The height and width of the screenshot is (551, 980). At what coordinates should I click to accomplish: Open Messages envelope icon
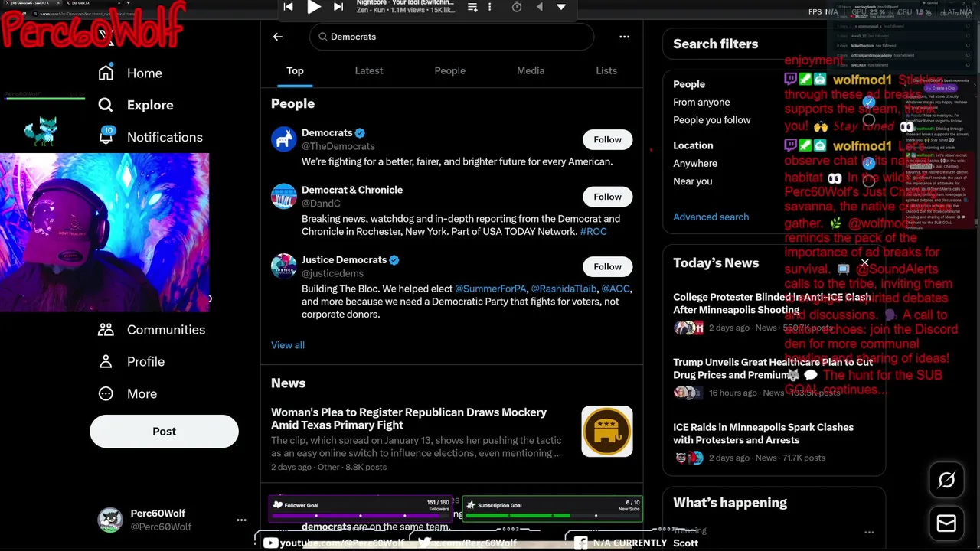tap(946, 523)
